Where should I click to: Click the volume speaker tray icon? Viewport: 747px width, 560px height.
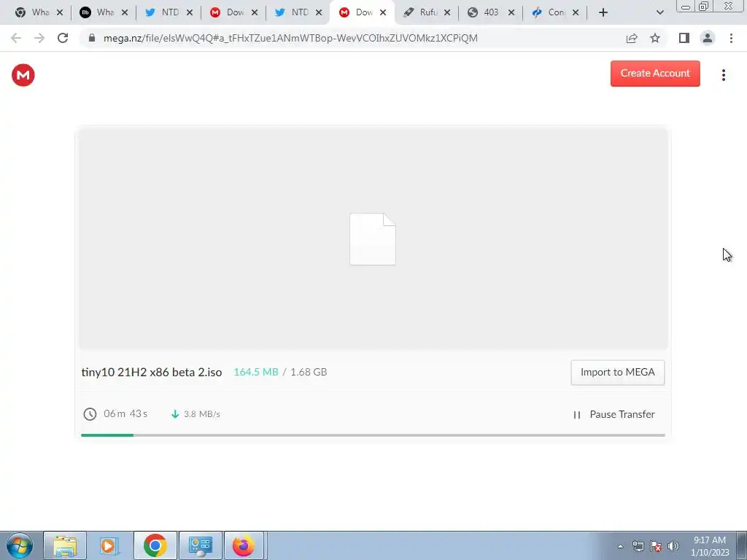coord(673,546)
